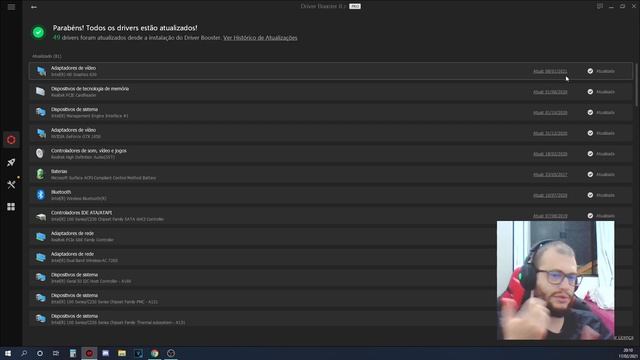
Task: Click the Management Engine Interface device icon
Action: [x=40, y=112]
